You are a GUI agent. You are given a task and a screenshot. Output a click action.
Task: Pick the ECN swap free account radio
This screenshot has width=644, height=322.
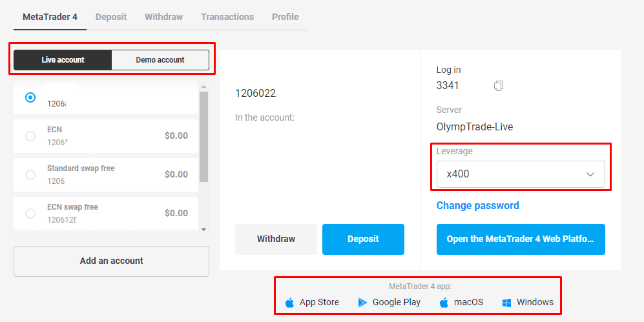click(30, 214)
